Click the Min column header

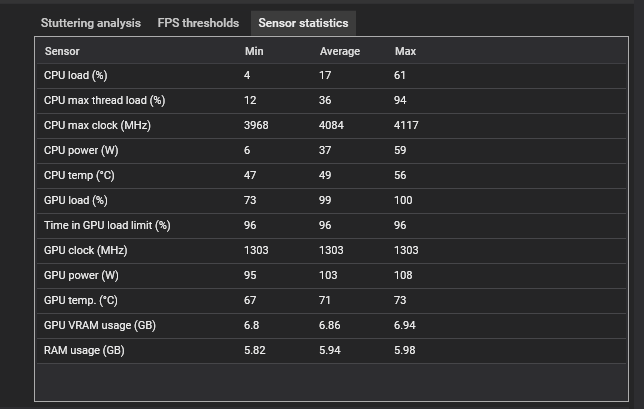pyautogui.click(x=254, y=51)
